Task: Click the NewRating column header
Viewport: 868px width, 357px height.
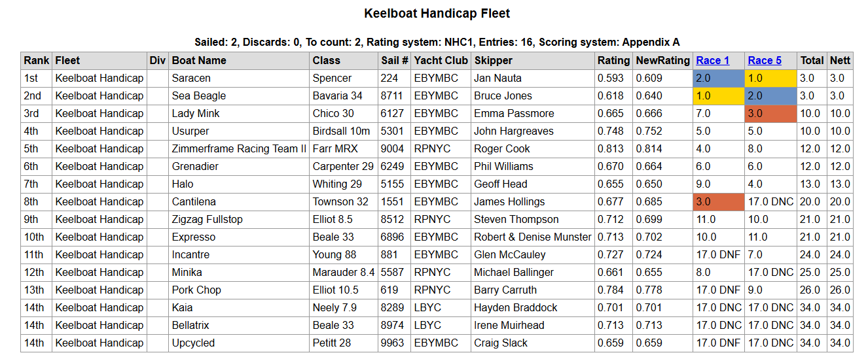Action: click(662, 60)
